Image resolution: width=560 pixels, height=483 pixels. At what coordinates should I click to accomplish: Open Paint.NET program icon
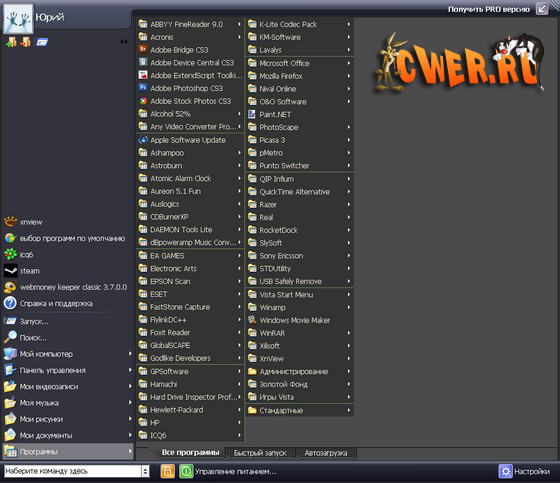coord(252,114)
